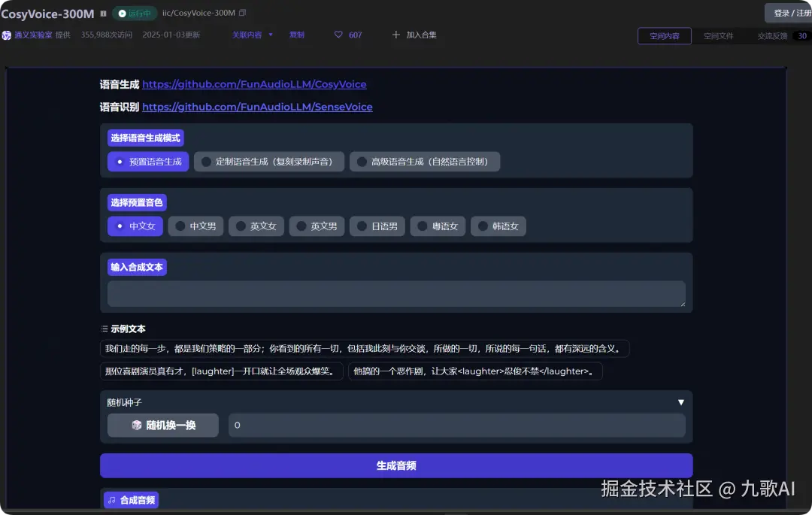The image size is (812, 515).
Task: Click the 生成音频 button
Action: click(x=396, y=465)
